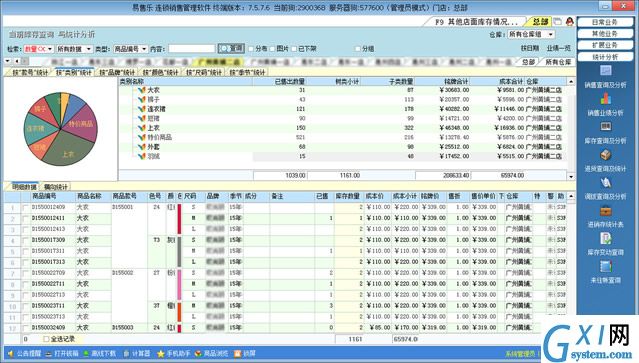Click 计算器 calculator icon in bottom bar
The height and width of the screenshot is (363, 639).
127,353
